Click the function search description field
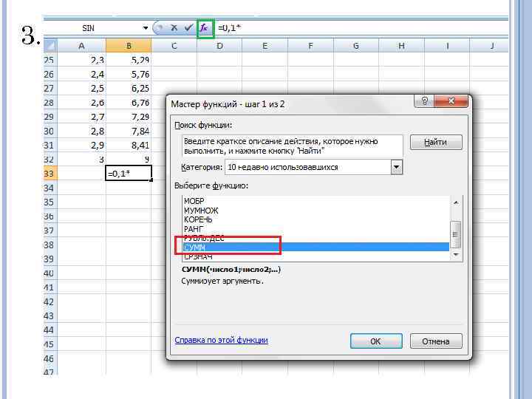 coord(292,146)
